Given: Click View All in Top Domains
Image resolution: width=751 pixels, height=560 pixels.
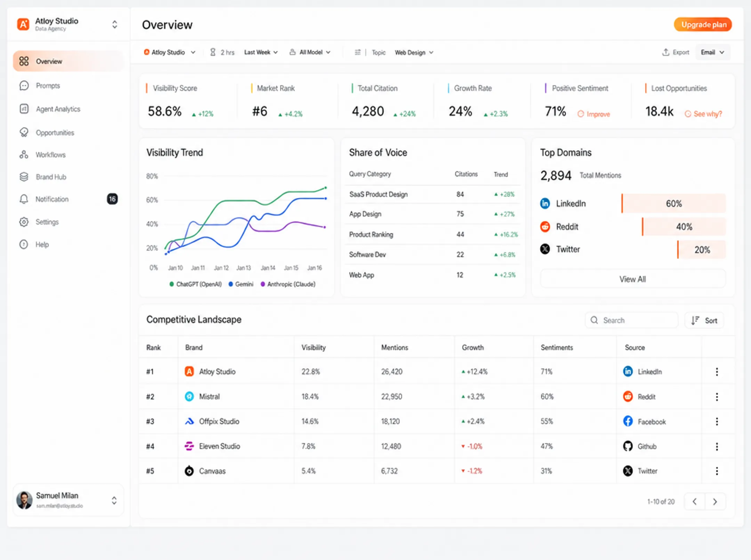Looking at the screenshot, I should click(632, 279).
